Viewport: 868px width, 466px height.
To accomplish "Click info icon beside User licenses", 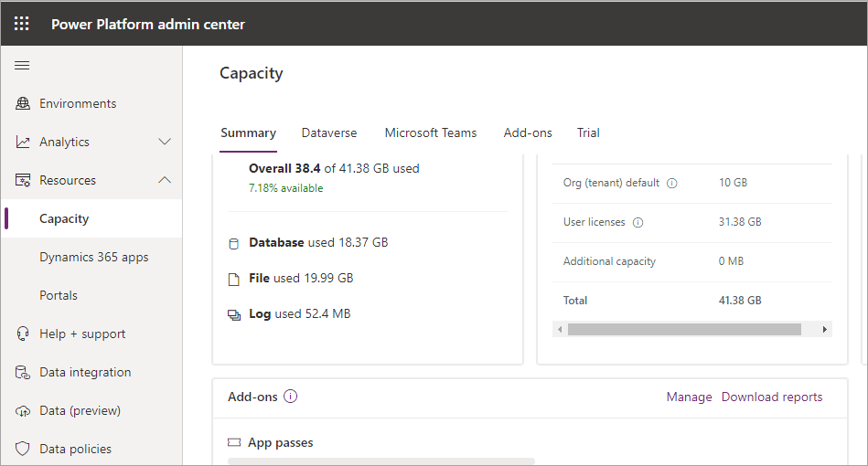I will point(638,222).
